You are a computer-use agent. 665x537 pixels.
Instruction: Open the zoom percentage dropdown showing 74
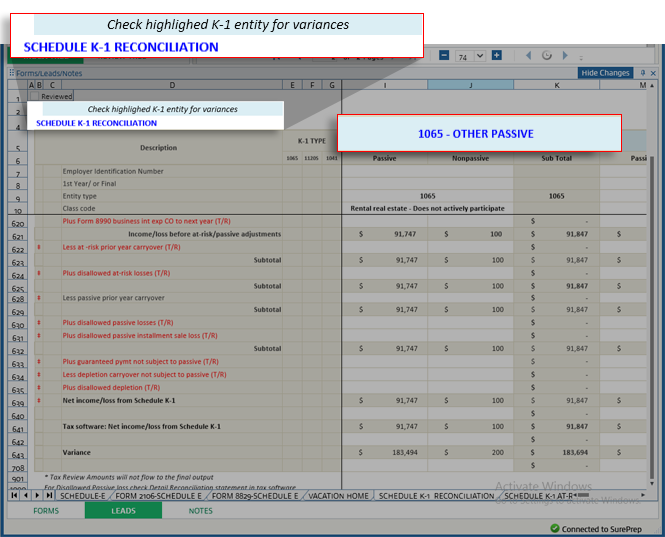tap(478, 56)
